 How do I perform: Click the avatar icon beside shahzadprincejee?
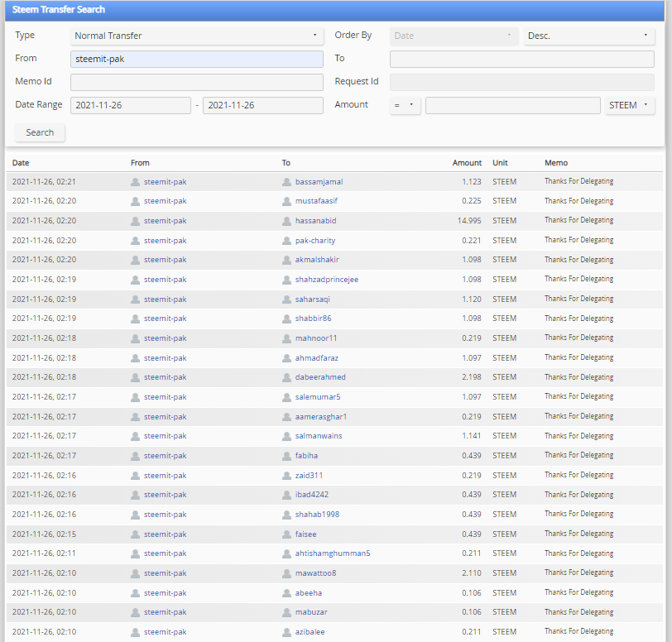click(x=286, y=280)
